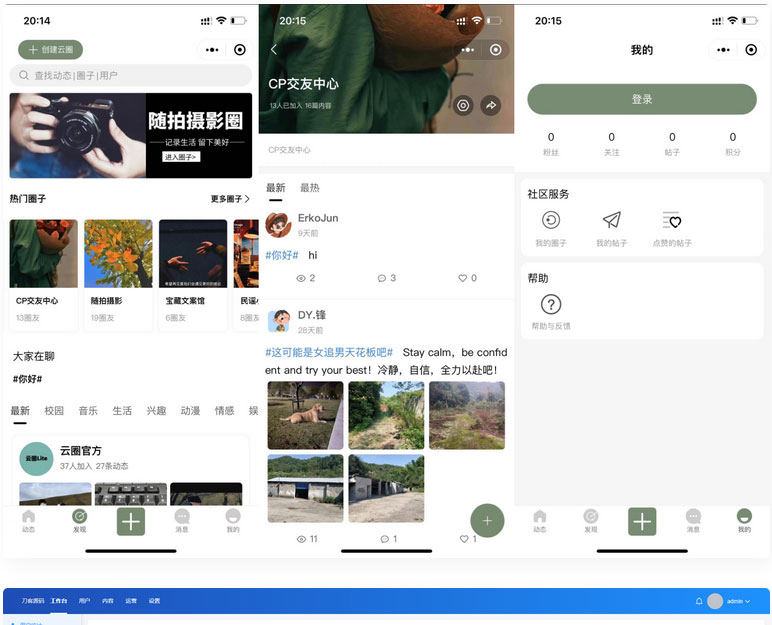Tap the green plus post button on the home screen

point(130,521)
